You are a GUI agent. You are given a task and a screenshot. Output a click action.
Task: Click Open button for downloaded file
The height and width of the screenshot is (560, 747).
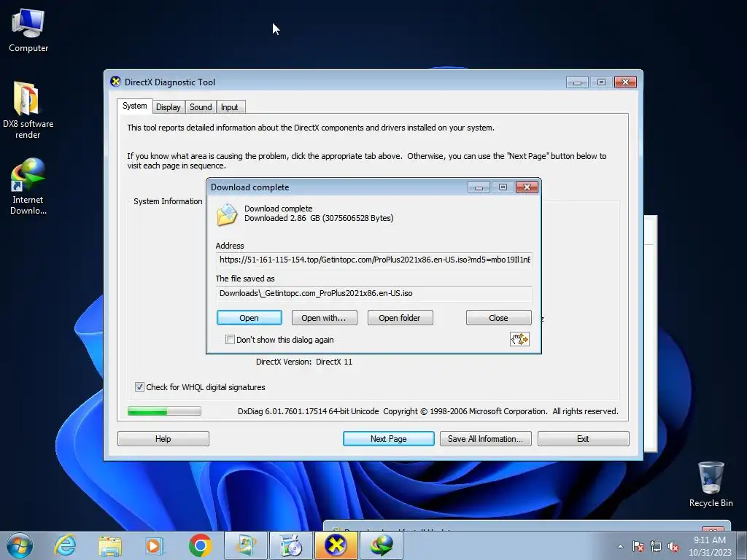249,318
